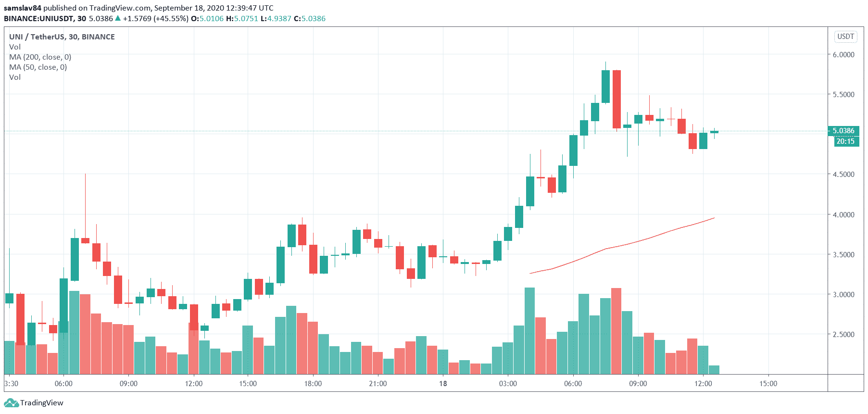Click the Vol legend directly beneath symbol title
868x414 pixels.
pyautogui.click(x=15, y=47)
